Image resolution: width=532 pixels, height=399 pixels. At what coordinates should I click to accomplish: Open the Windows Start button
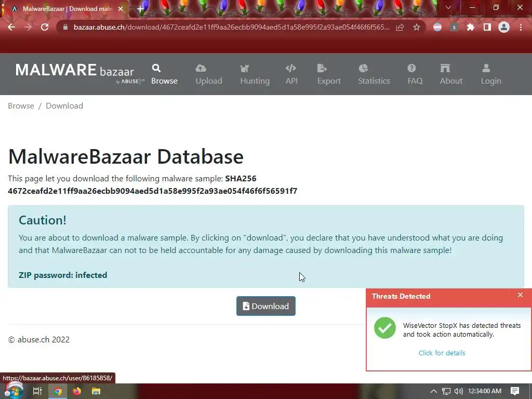[14, 391]
